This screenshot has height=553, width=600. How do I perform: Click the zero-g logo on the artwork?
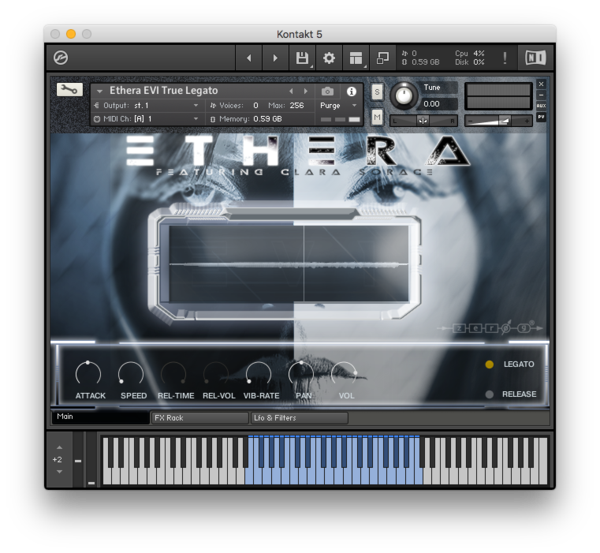[x=490, y=328]
